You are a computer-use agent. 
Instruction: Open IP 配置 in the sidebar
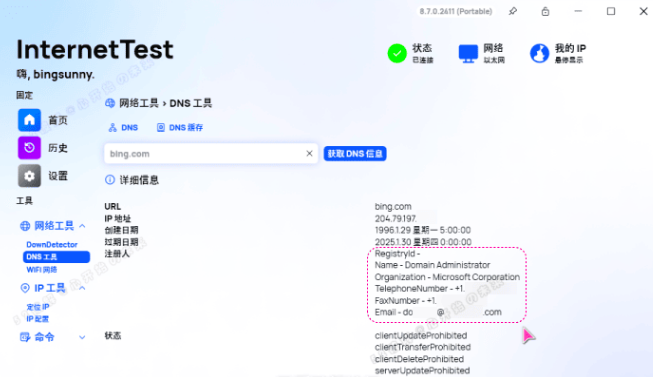point(37,319)
